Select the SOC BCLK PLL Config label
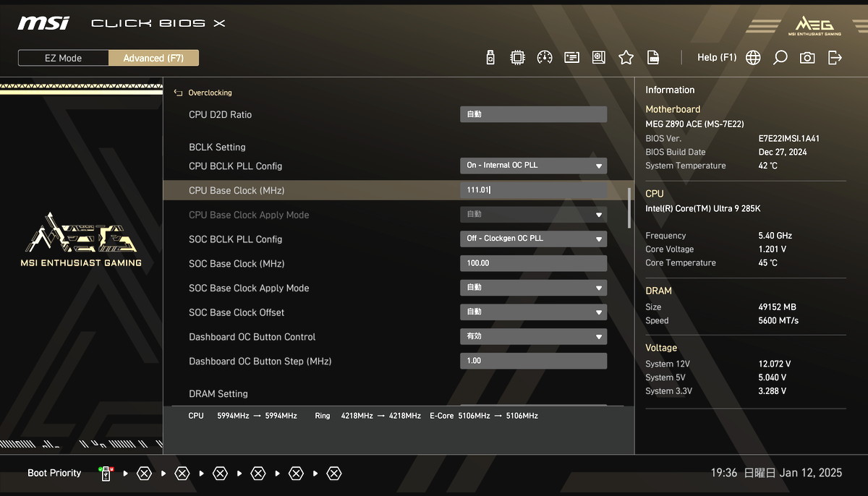Viewport: 868px width, 496px height. pyautogui.click(x=236, y=239)
